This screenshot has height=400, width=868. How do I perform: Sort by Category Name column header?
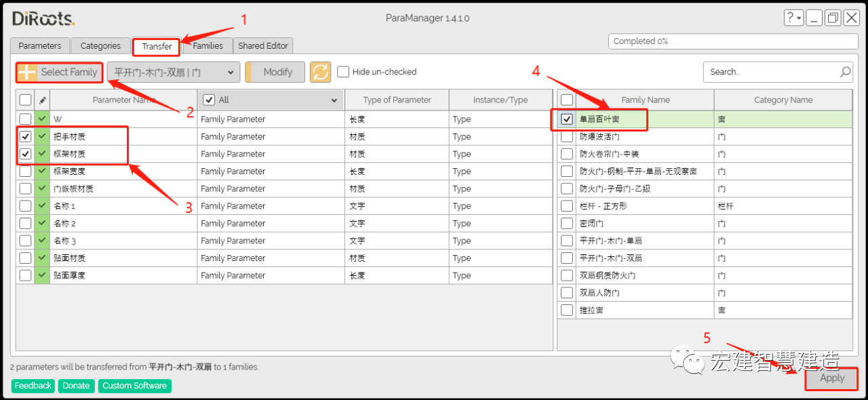point(783,100)
